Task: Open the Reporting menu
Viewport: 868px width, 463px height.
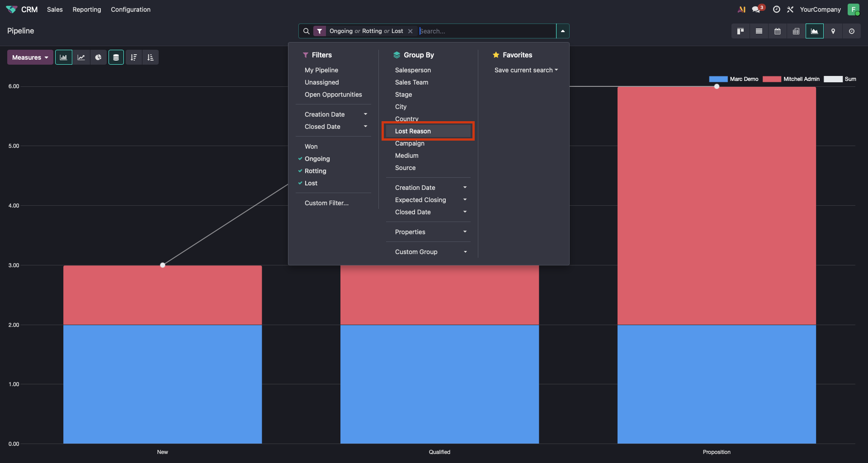Action: (x=87, y=9)
